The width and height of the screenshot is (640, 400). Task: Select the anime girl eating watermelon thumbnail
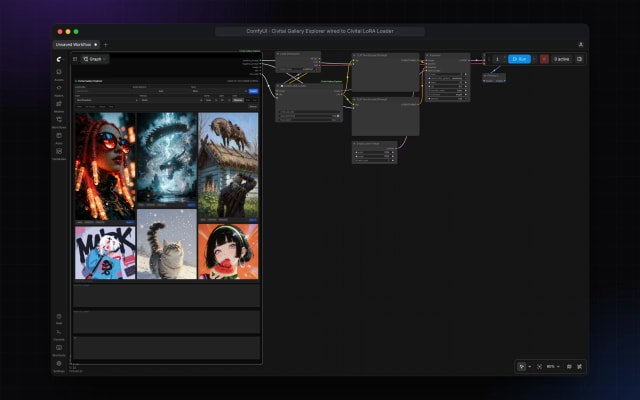click(228, 251)
